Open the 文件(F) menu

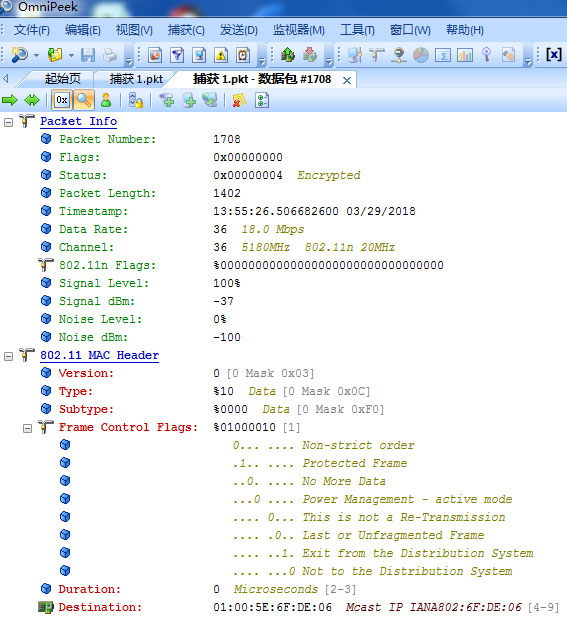coord(31,30)
